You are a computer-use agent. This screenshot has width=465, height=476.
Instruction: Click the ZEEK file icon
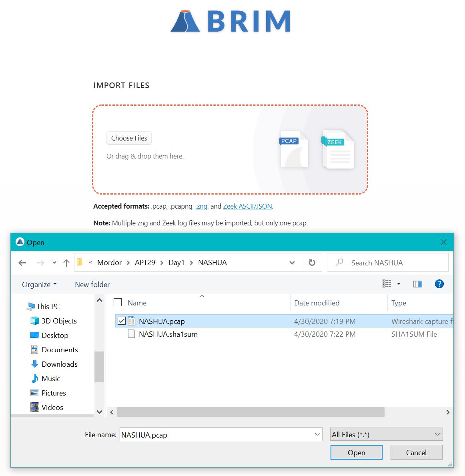(338, 149)
